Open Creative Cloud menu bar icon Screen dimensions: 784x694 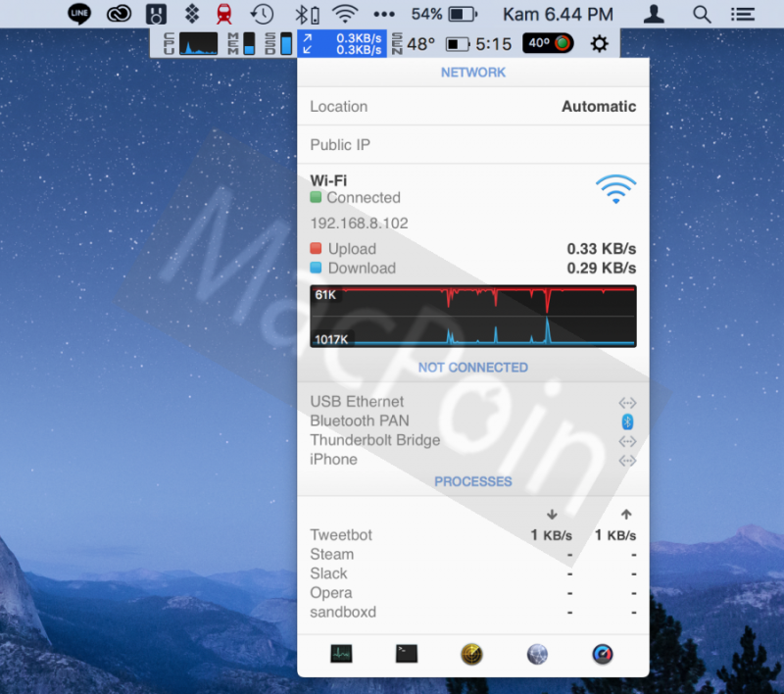(x=119, y=14)
